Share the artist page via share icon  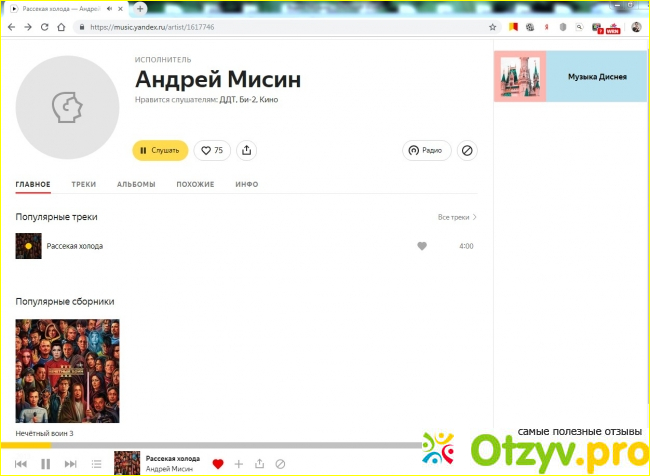246,151
